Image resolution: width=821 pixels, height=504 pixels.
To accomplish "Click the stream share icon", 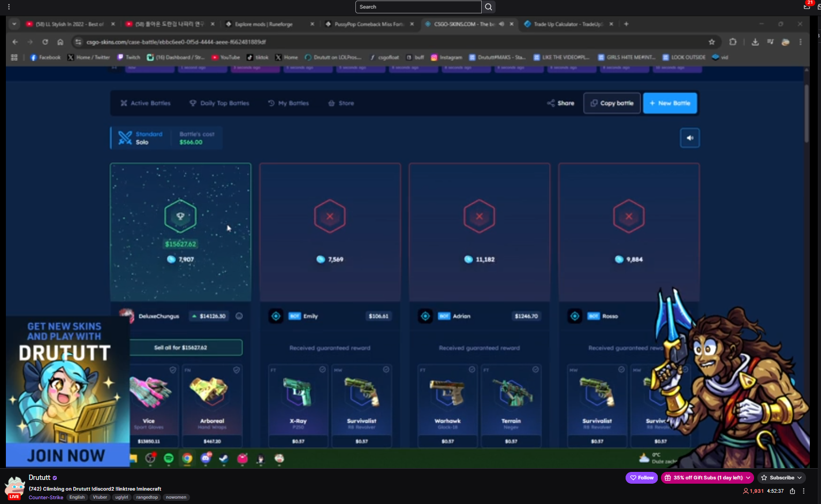I will coord(792,491).
